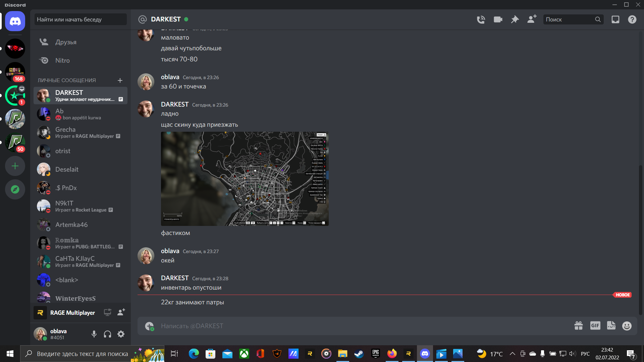Open Windows notification center

[x=631, y=354]
